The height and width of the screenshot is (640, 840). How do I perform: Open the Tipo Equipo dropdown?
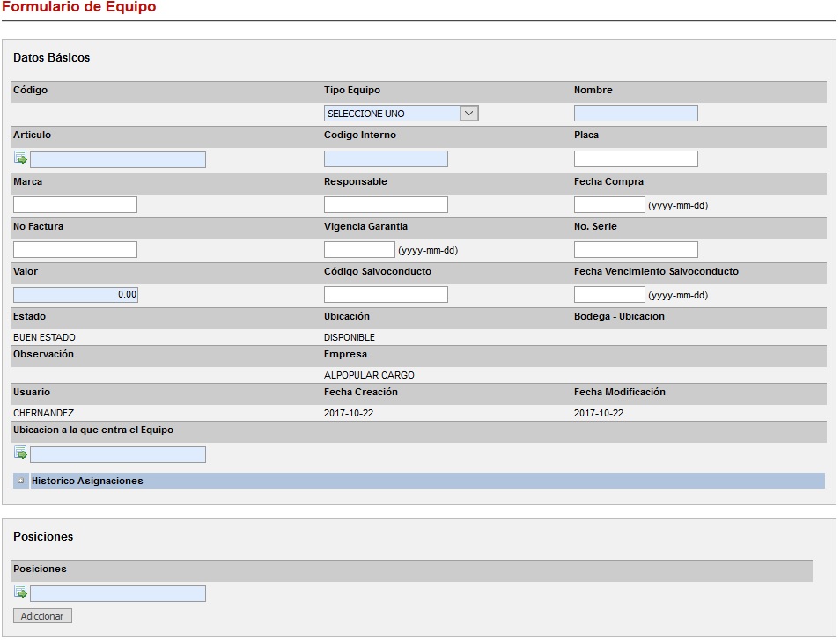pyautogui.click(x=401, y=114)
